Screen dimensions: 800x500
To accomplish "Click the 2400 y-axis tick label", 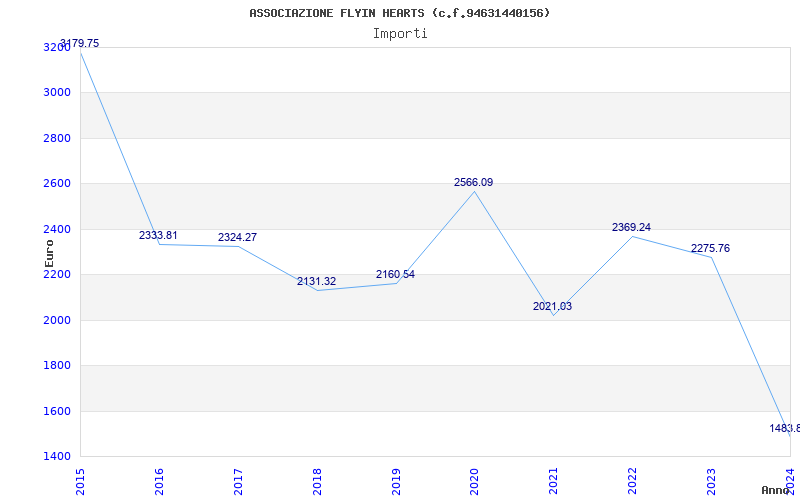I will click(x=57, y=229).
